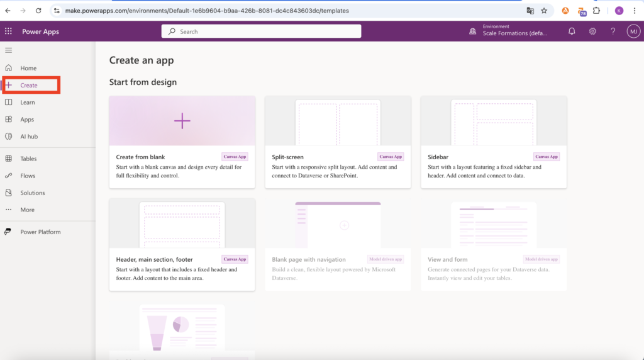Click the Search input box
This screenshot has height=360, width=644.
261,31
